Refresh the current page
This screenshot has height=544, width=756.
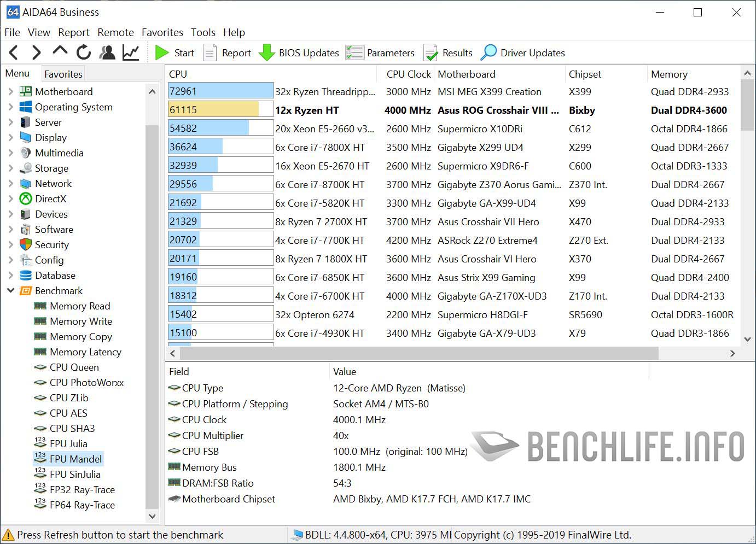(x=83, y=52)
